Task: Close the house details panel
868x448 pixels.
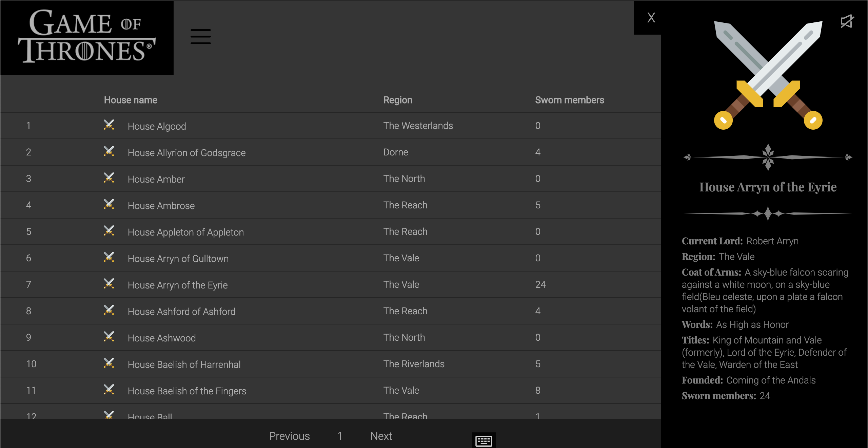Action: [x=651, y=18]
